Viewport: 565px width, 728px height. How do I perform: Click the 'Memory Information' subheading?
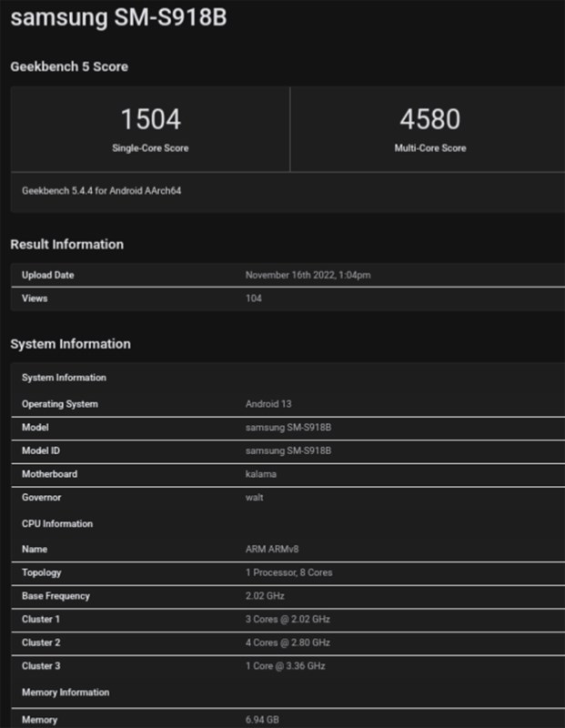click(66, 693)
